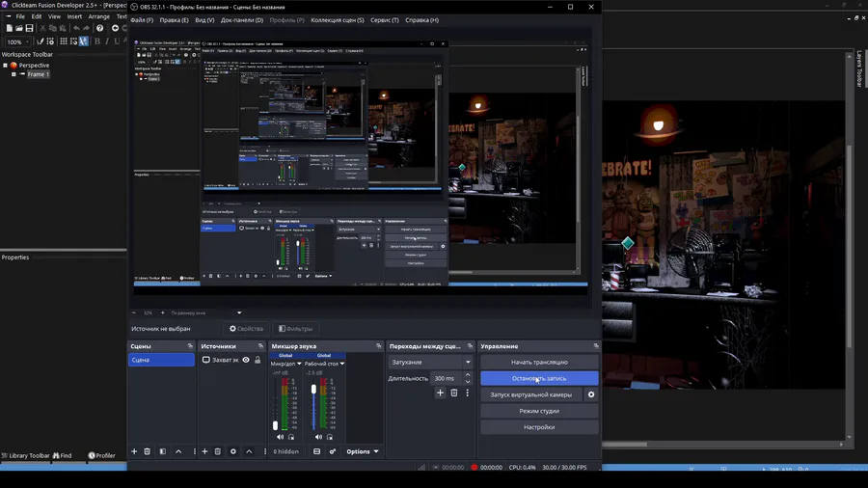Viewport: 868px width, 488px height.
Task: Switch mixer layout icon in Микшер звука
Action: pos(316,451)
